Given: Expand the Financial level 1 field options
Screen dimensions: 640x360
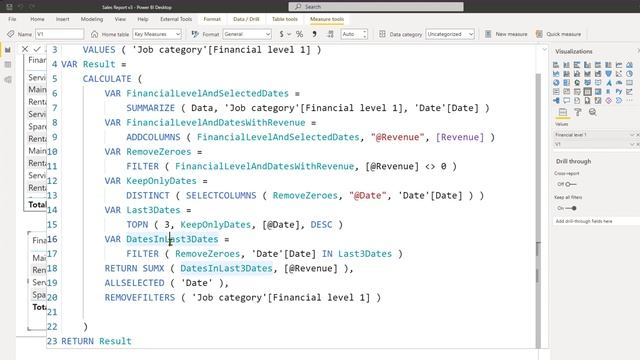Looking at the screenshot, I should [x=632, y=135].
